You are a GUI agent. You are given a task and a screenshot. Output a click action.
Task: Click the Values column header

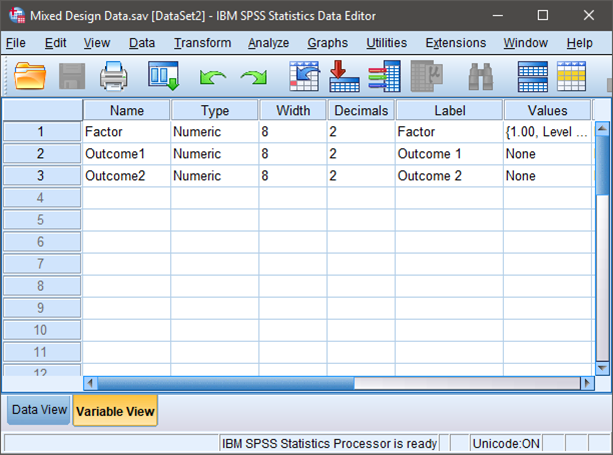(x=547, y=110)
